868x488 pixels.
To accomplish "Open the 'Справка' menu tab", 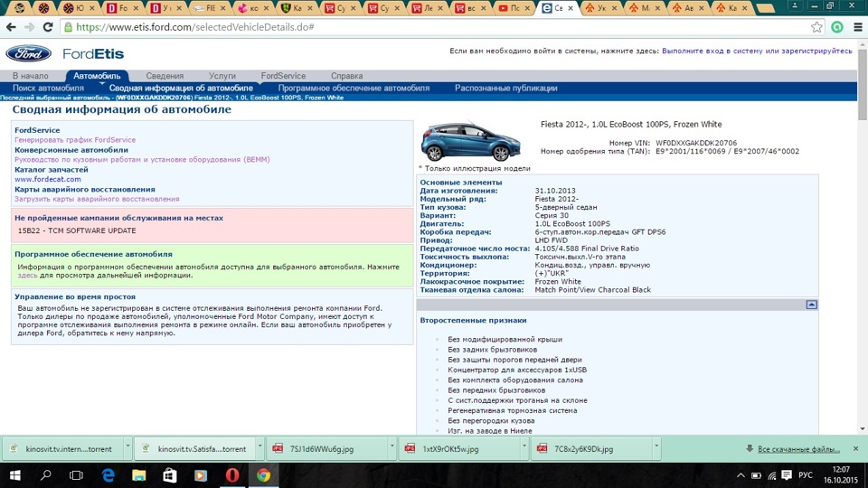I will click(x=346, y=76).
